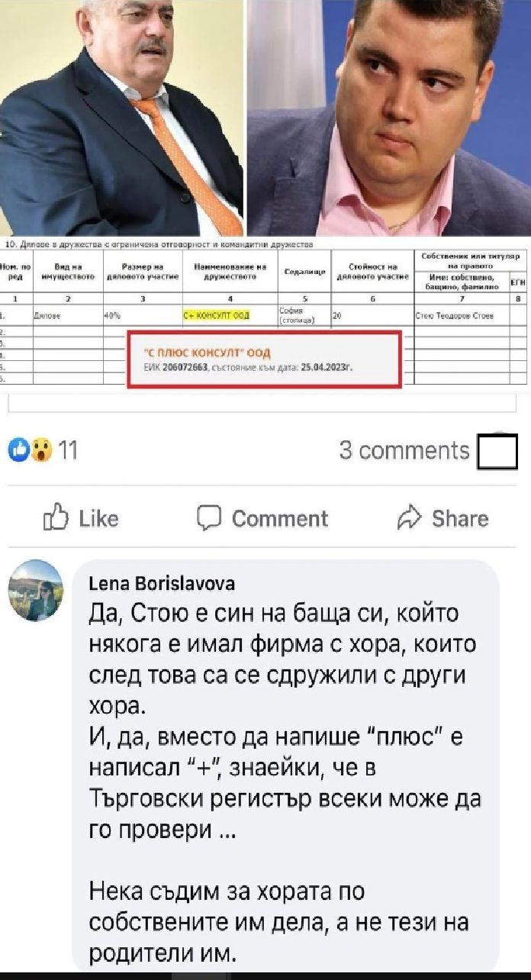
Task: Open the photo of the man in pink shirt
Action: coord(389,118)
